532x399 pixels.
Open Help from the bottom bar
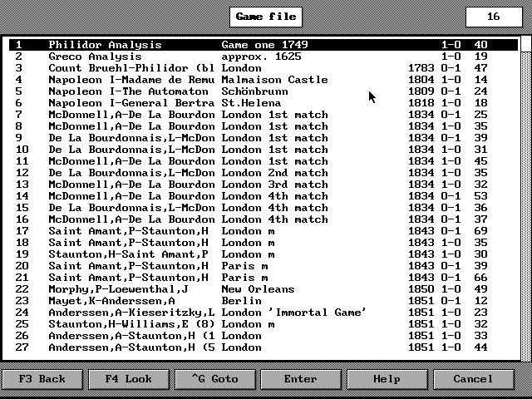[387, 379]
